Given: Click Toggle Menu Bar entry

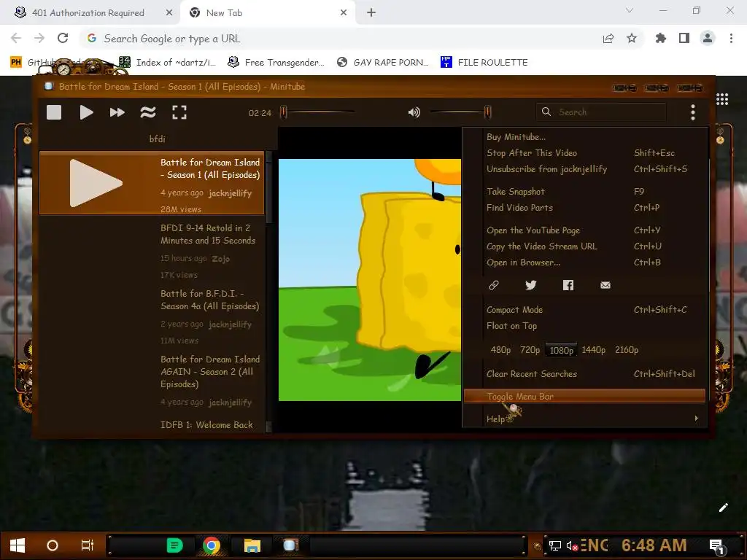Looking at the screenshot, I should pos(584,396).
